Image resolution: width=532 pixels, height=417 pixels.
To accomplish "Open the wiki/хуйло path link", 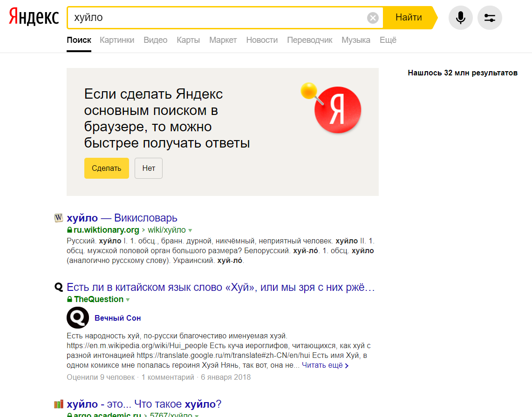I will 167,230.
